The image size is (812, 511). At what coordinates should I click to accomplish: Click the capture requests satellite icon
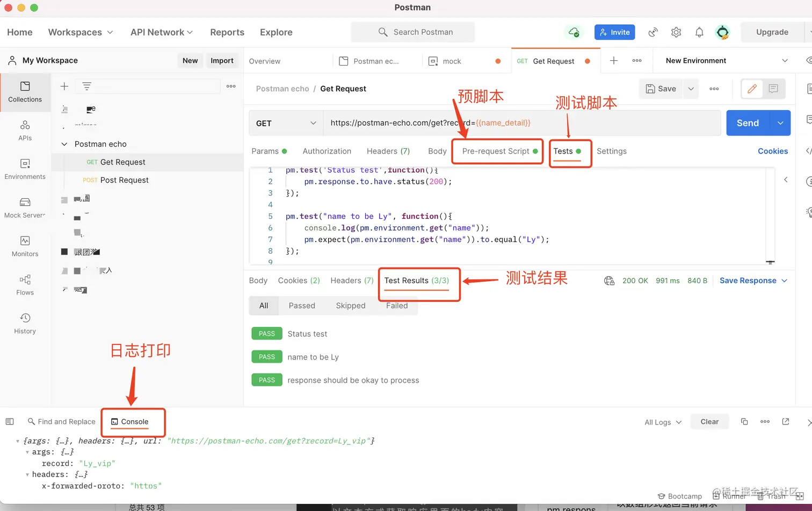(x=653, y=32)
